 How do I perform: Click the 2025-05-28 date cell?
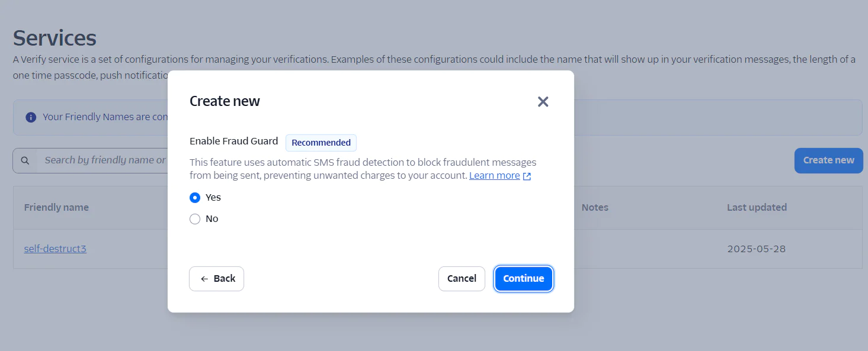tap(756, 249)
